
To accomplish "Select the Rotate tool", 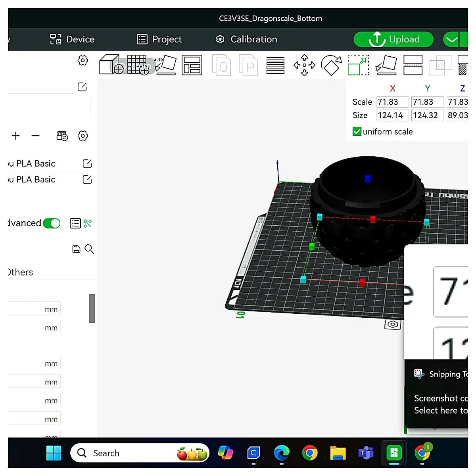I will 331,65.
